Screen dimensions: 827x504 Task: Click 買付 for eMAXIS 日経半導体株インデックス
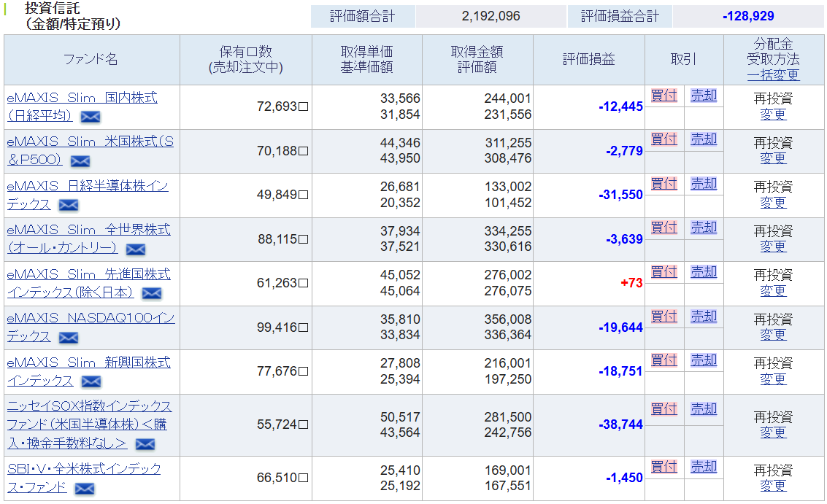pos(664,184)
